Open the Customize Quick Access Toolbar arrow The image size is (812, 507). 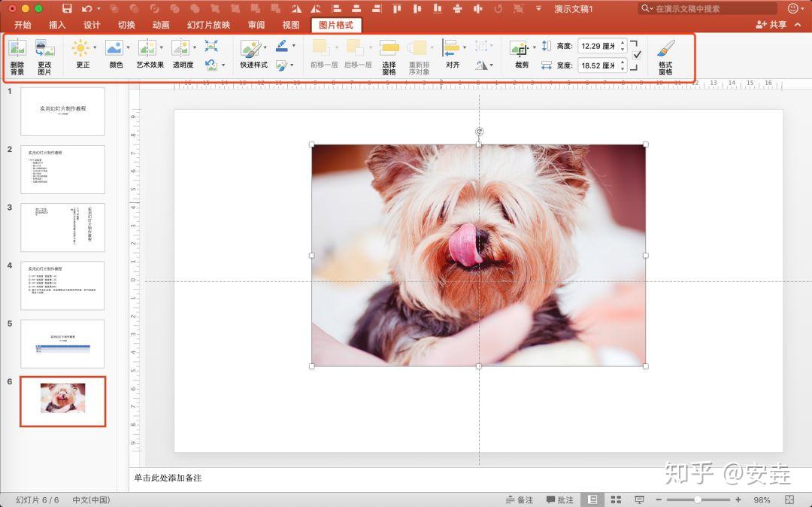tap(539, 8)
